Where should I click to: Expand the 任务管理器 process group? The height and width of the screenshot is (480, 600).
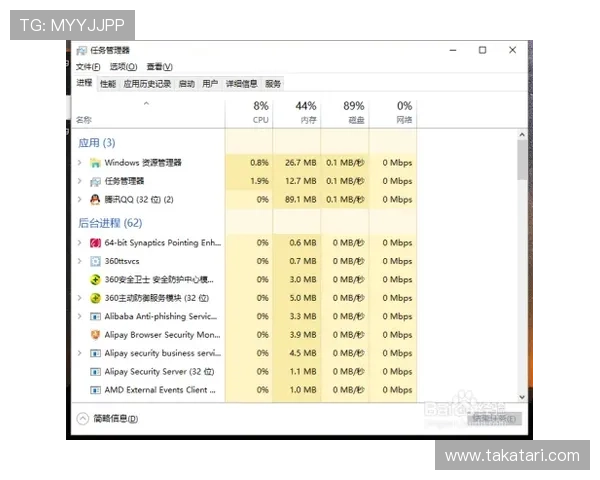pos(80,181)
